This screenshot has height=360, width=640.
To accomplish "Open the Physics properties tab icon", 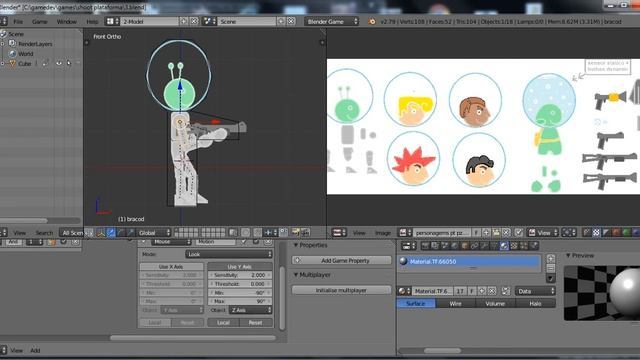I will coord(533,246).
